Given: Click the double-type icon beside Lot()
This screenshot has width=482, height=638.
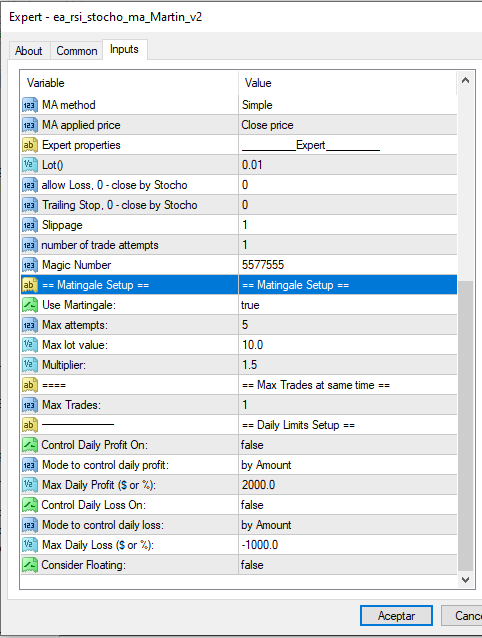Looking at the screenshot, I should 30,165.
